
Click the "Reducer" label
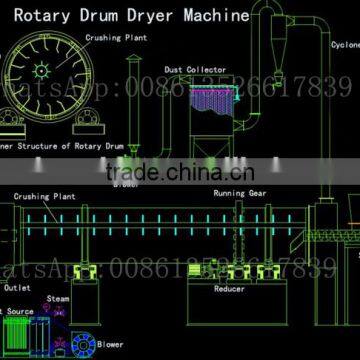click(x=229, y=289)
